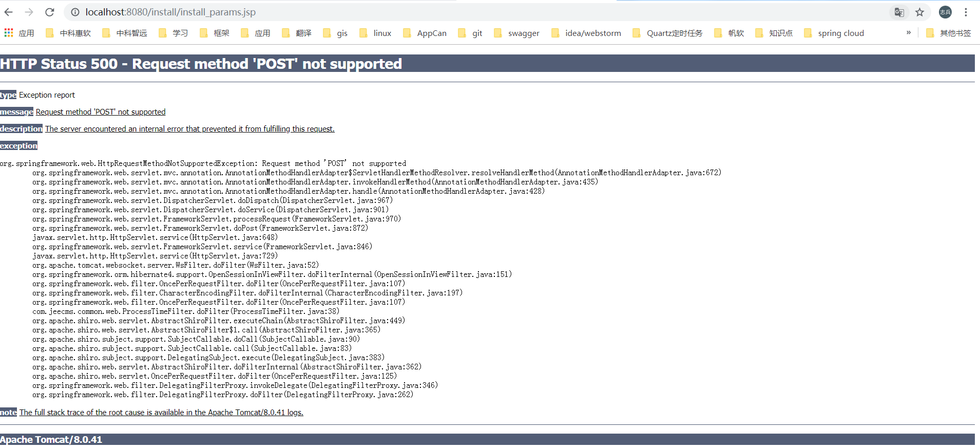Open the AppCan bookmark folder
980x448 pixels.
point(425,33)
